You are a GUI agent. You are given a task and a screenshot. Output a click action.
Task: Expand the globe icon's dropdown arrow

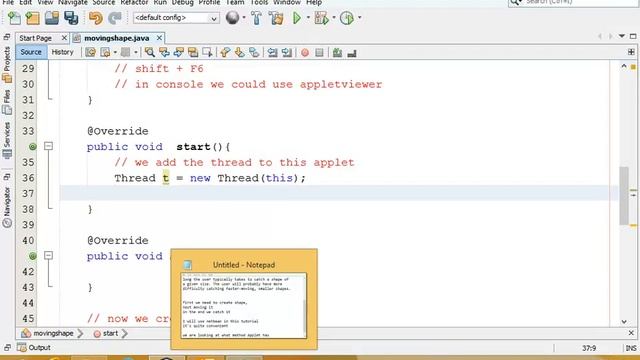[244, 18]
